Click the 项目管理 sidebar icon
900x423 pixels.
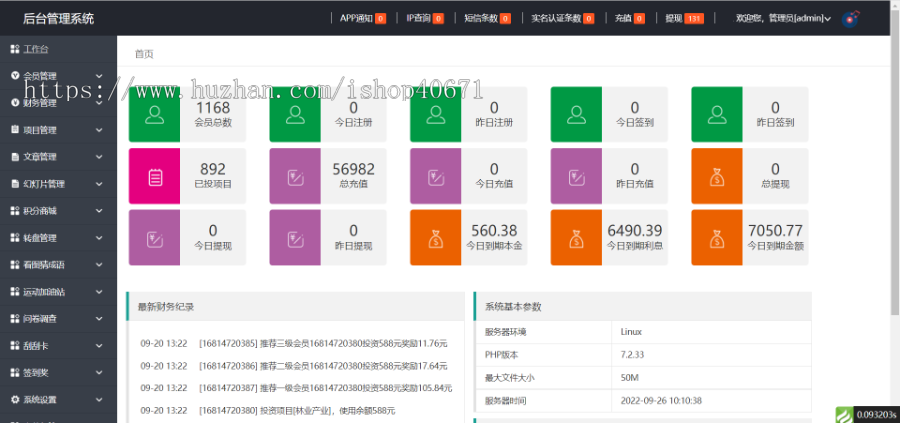[x=15, y=130]
